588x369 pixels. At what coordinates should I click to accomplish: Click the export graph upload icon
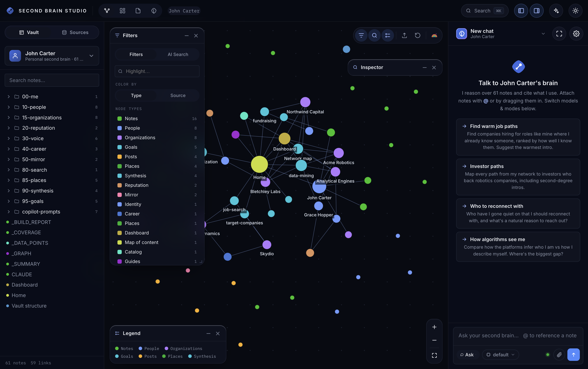click(404, 36)
